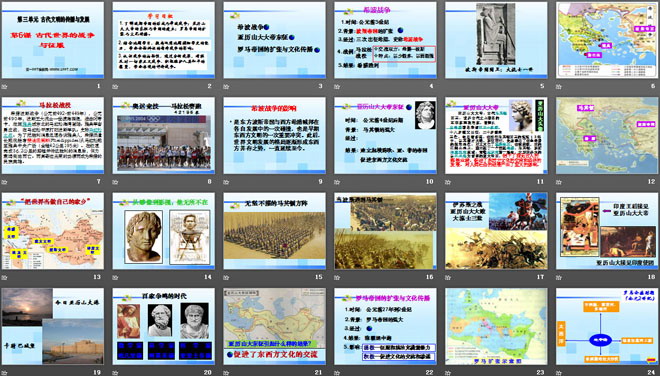Viewport: 660px width, 376px height.
Task: Click the star icon under slide 20
Action: coord(115,373)
